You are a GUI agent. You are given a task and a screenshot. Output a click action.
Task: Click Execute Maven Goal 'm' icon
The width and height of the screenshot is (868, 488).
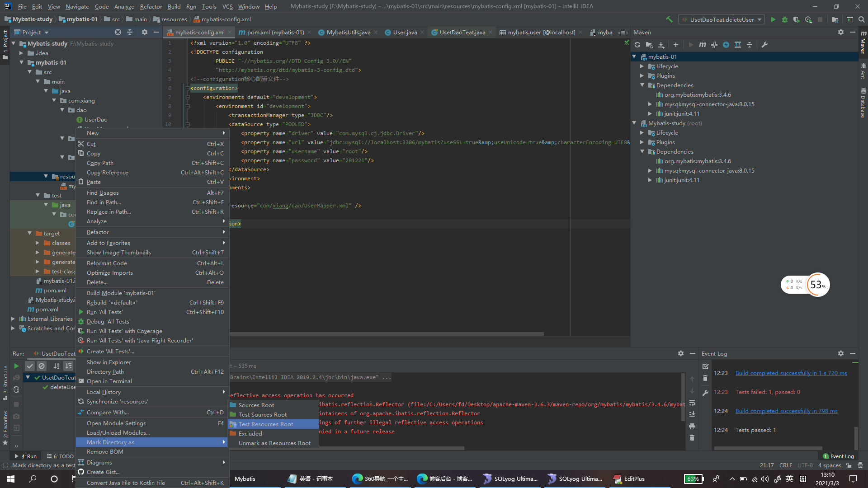pyautogui.click(x=702, y=45)
